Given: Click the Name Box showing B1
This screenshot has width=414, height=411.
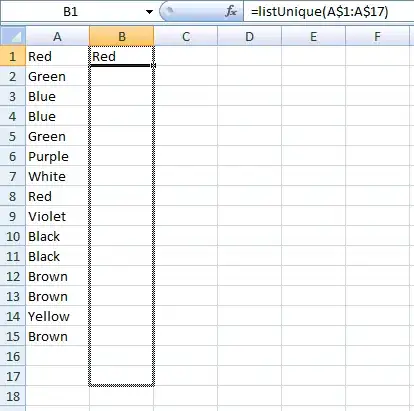Looking at the screenshot, I should [x=71, y=12].
